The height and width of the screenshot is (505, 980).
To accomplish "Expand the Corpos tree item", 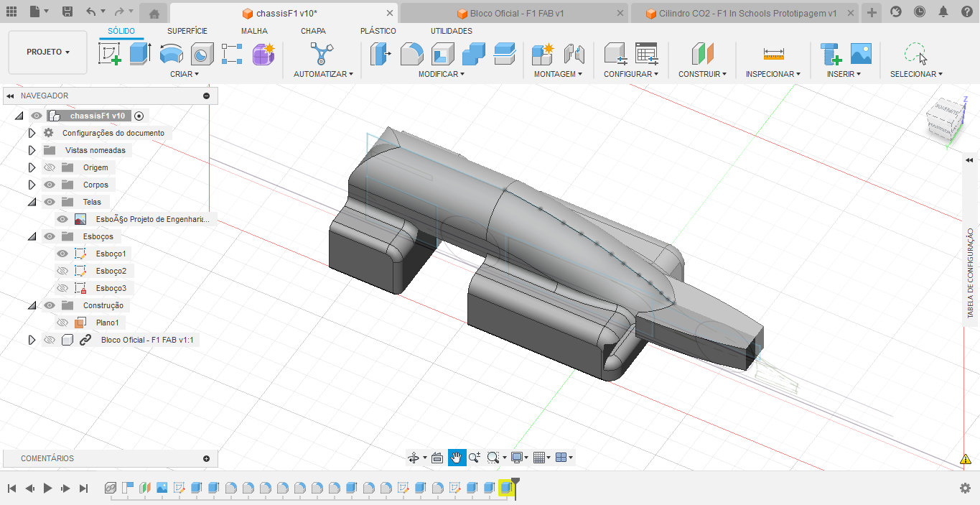I will (x=32, y=184).
